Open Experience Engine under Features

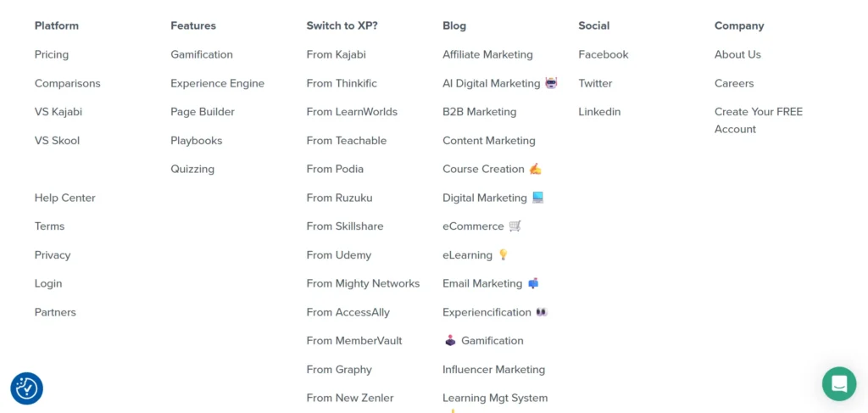click(218, 83)
